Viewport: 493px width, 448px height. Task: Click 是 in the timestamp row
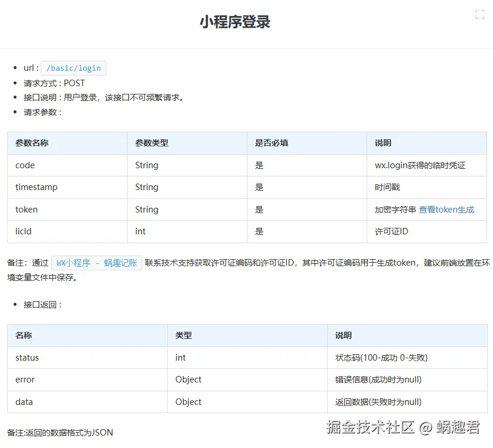[x=307, y=187]
